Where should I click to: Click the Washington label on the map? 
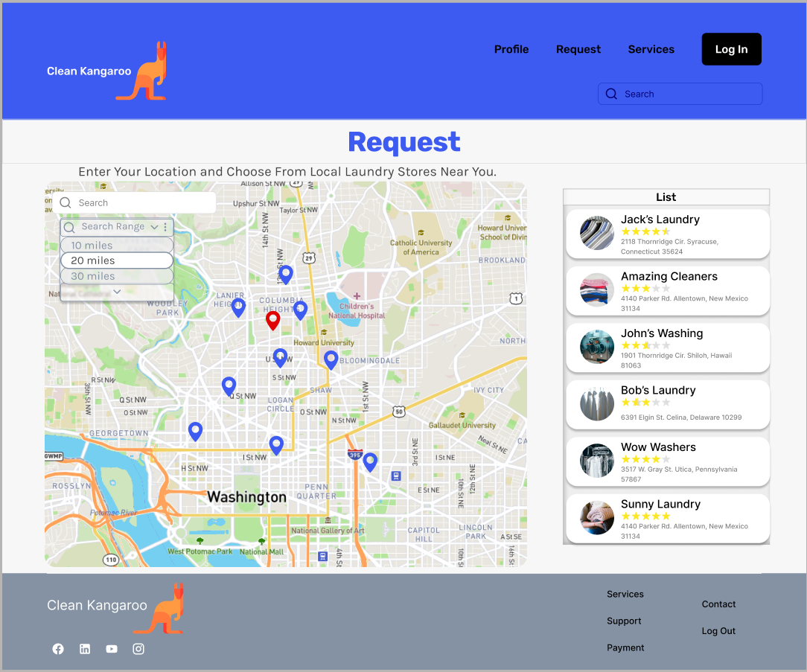(x=246, y=497)
